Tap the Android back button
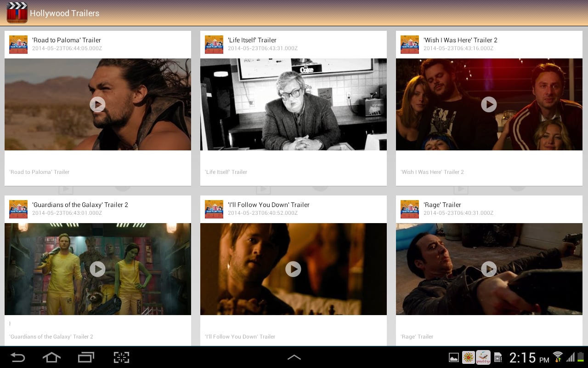 [17, 357]
